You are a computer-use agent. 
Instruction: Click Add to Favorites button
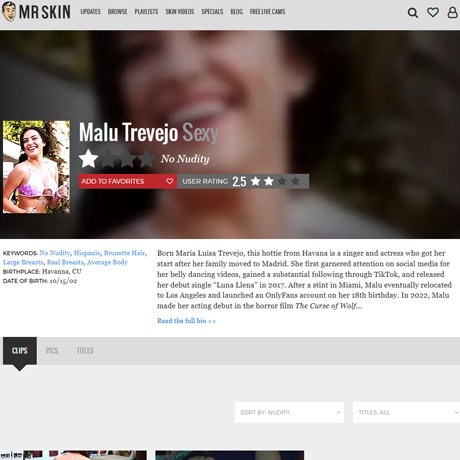(x=128, y=181)
